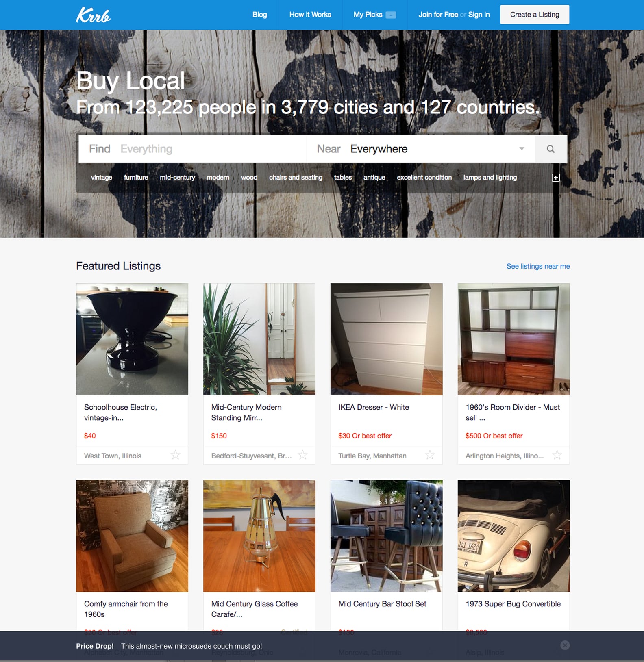This screenshot has width=644, height=662.
Task: Star the 1960's Room Divider listing
Action: point(557,455)
